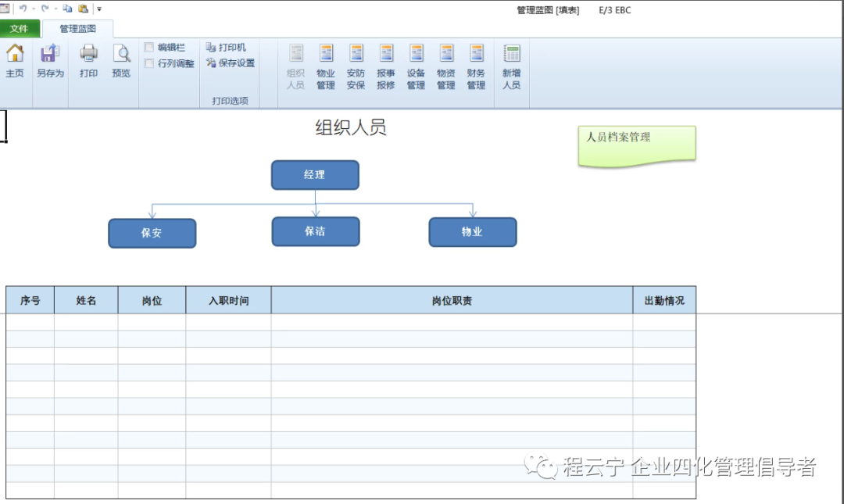This screenshot has height=504, width=844.
Task: Click the redo arrow in quick access toolbar
Action: coord(45,8)
